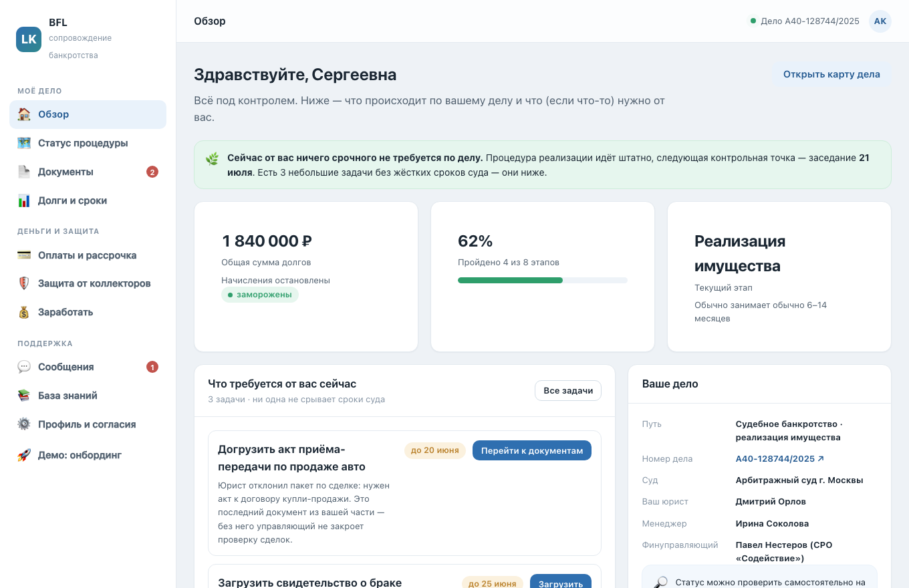This screenshot has width=909, height=588.
Task: Click the speech bubble icon beside Сообщения
Action: 24,367
